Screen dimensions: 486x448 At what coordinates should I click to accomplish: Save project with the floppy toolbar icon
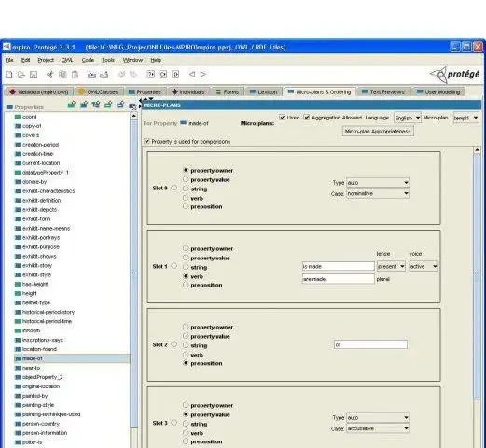[x=34, y=75]
